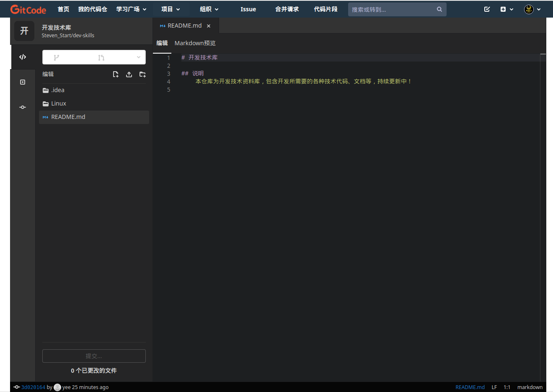Click the 开 project avatar

[x=24, y=31]
